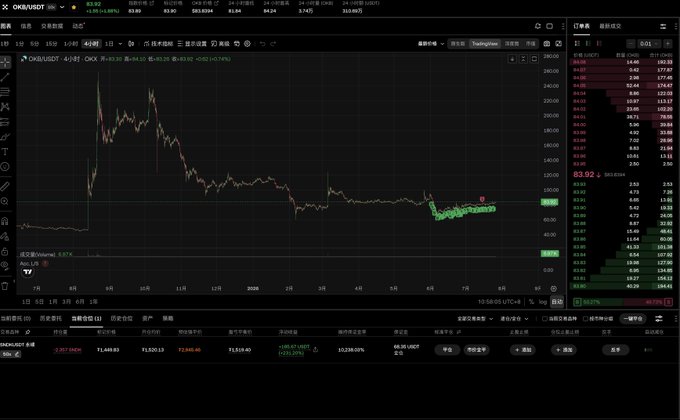The image size is (680, 420).
Task: Select the forecast/projection tool in sidebar
Action: point(5,122)
